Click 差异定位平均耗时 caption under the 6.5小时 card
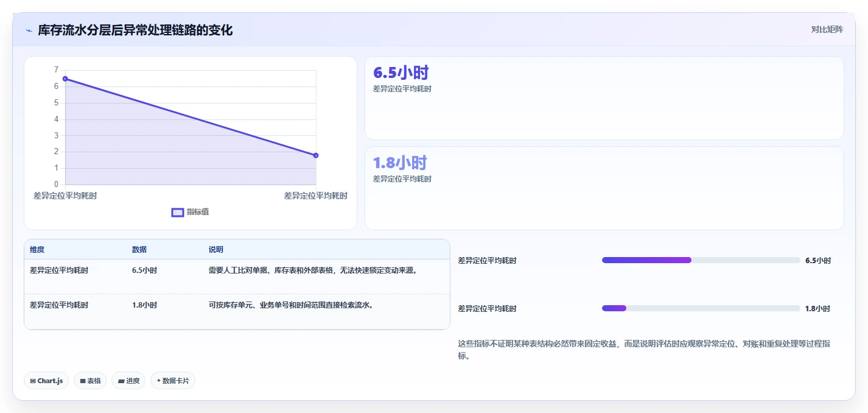The height and width of the screenshot is (413, 868). point(402,89)
